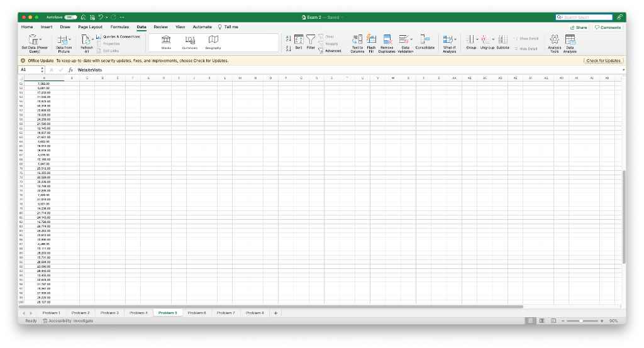Screen dimensions: 644x348
Task: Sort ascending A to Z
Action: point(288,38)
